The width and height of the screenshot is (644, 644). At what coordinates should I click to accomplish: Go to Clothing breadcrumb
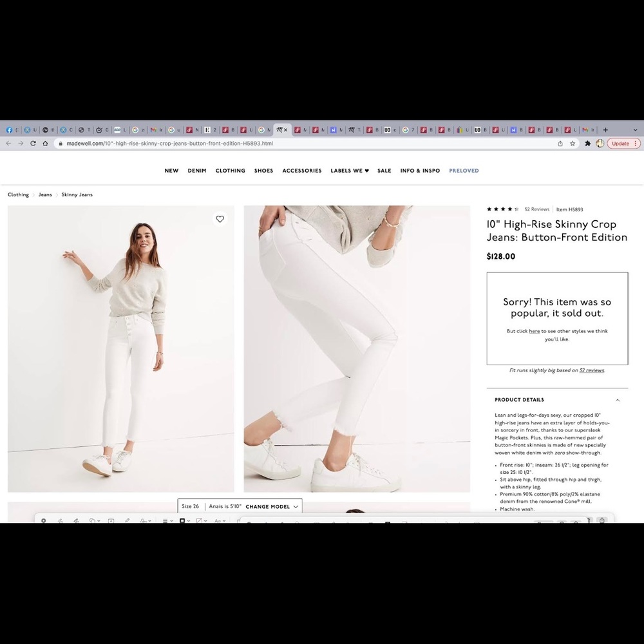[x=18, y=194]
